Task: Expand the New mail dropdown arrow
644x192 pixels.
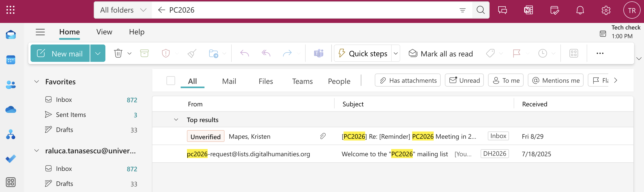Action: tap(98, 53)
